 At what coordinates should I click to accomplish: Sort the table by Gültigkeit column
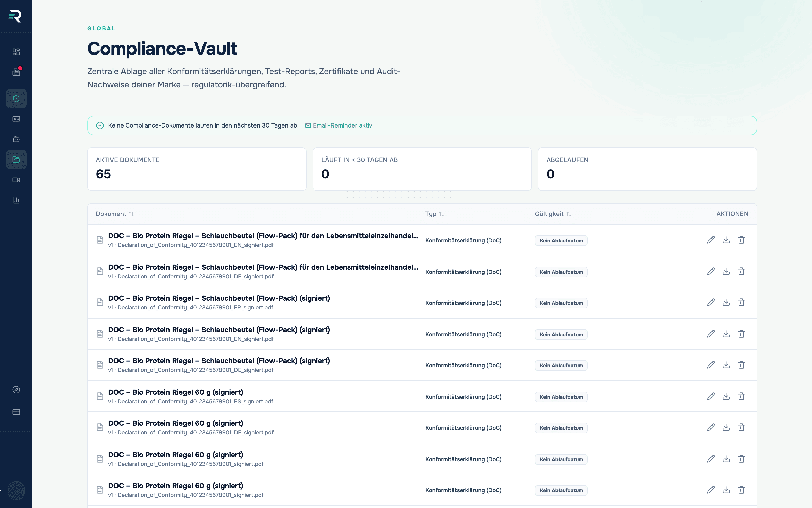pyautogui.click(x=553, y=214)
